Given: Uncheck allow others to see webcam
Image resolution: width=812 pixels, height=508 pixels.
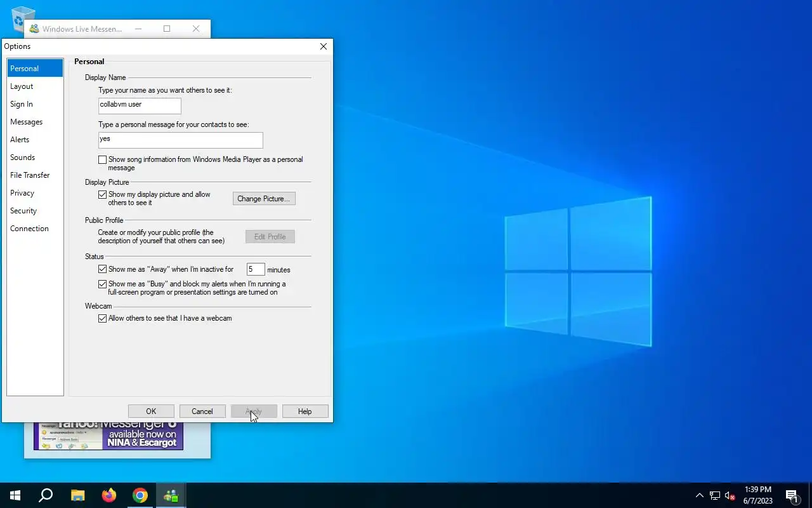Looking at the screenshot, I should click(102, 319).
